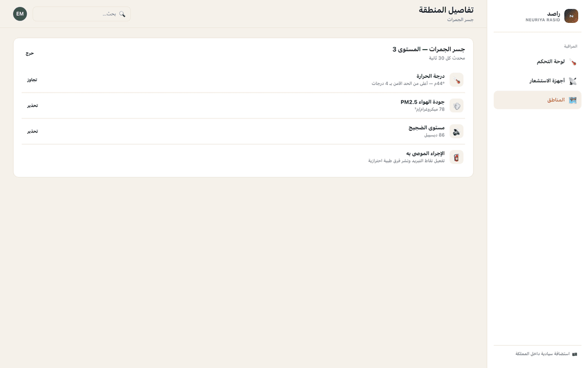588x368 pixels.
Task: Click the air quality PM2.5 icon
Action: (456, 106)
